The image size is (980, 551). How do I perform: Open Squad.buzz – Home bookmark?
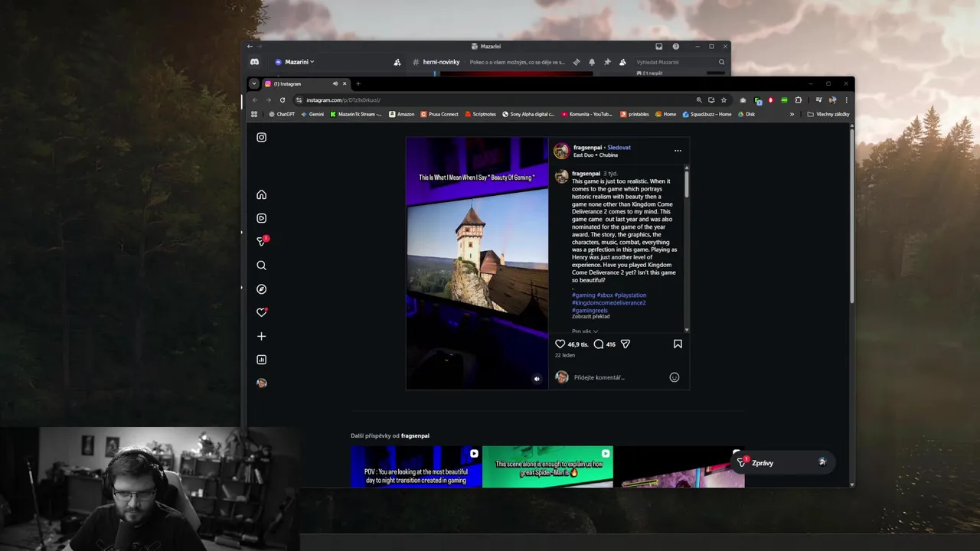(x=707, y=114)
